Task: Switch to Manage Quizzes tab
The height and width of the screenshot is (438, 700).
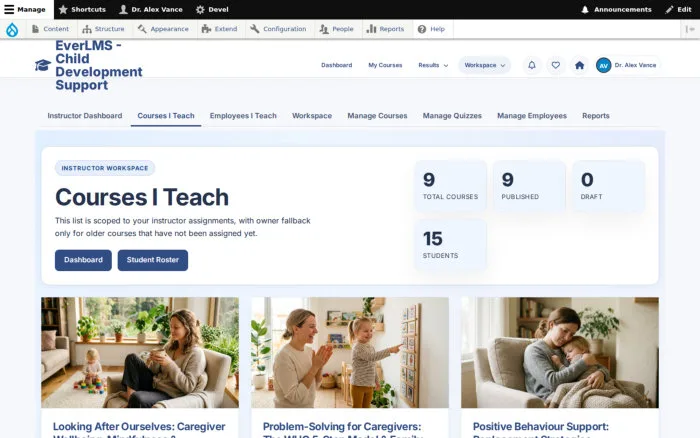Action: (452, 116)
